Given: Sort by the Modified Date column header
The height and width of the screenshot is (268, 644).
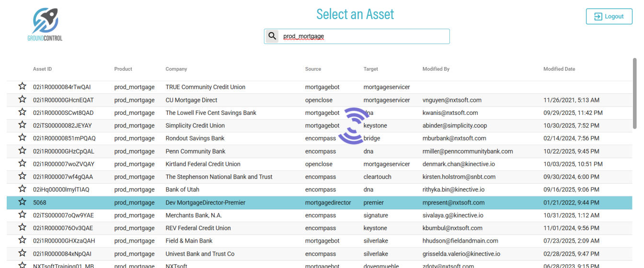Looking at the screenshot, I should [x=559, y=69].
